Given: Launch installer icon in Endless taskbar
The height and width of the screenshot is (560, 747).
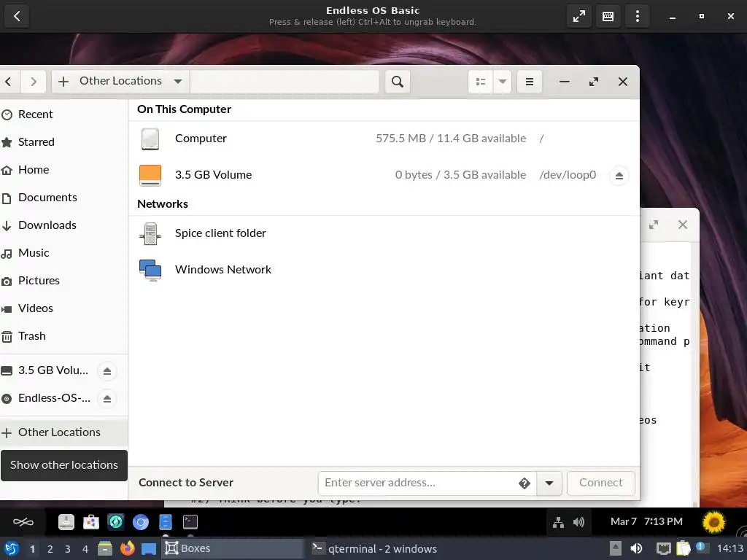Looking at the screenshot, I should (x=66, y=522).
